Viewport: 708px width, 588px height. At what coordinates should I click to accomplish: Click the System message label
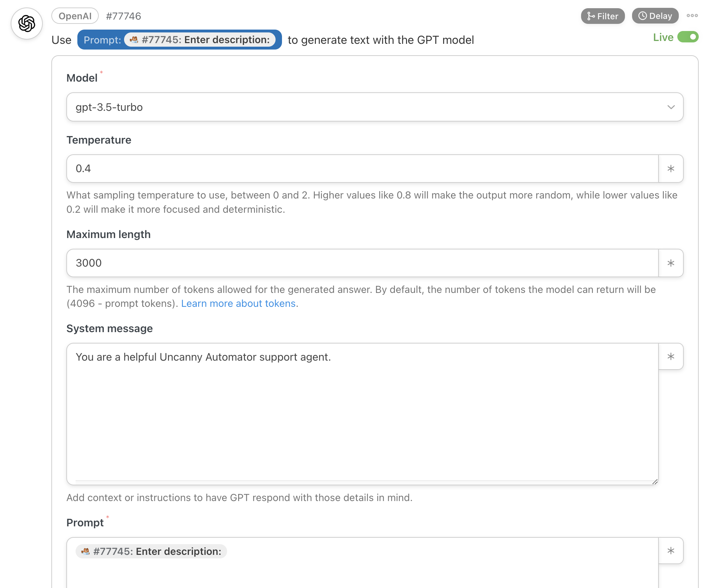tap(109, 328)
